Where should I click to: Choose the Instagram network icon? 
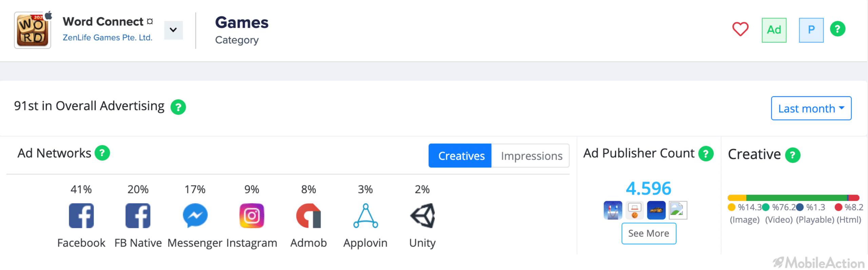[x=252, y=216]
